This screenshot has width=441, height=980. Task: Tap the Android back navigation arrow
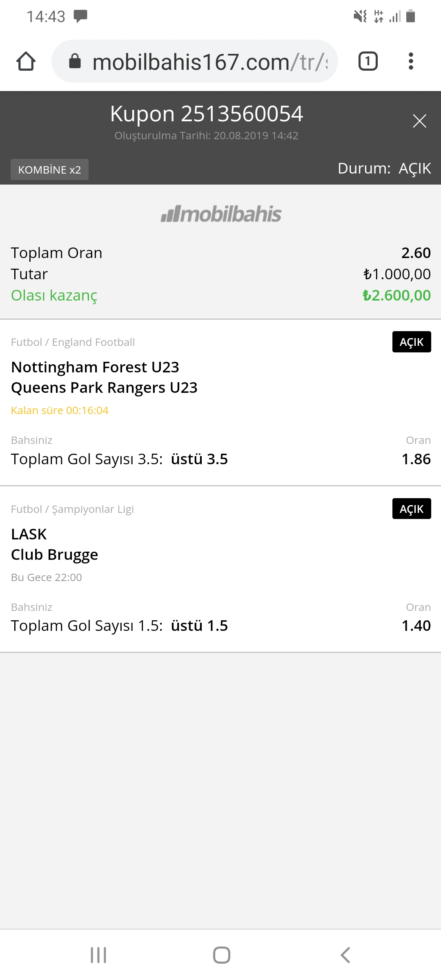(x=345, y=955)
